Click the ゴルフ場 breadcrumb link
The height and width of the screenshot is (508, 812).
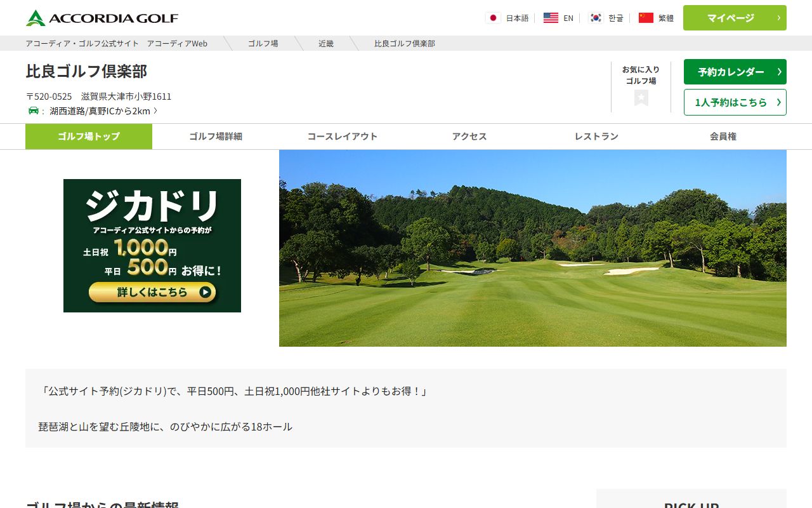tap(263, 43)
